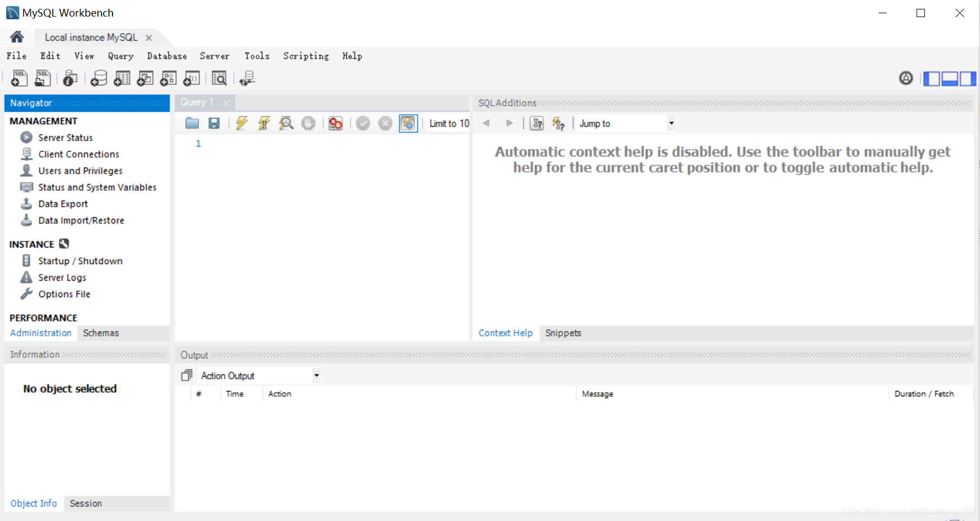The width and height of the screenshot is (980, 521).
Task: Open the Scripting menu
Action: click(306, 56)
